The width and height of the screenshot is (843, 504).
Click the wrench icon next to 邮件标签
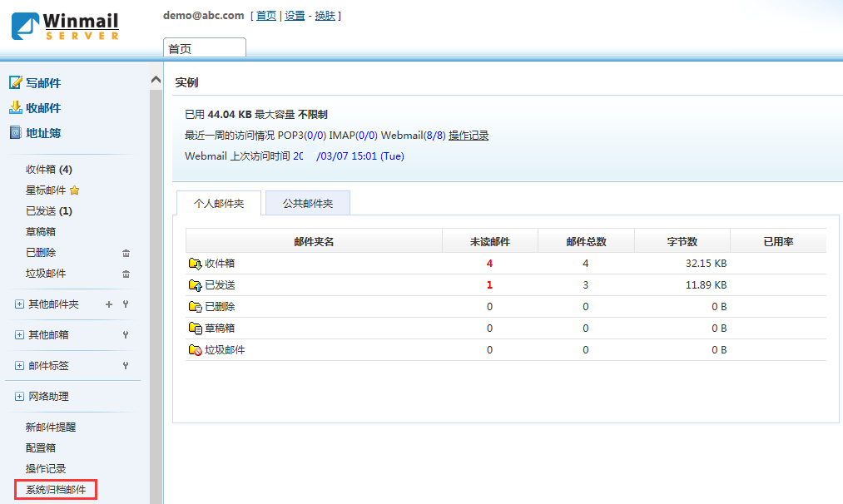126,365
